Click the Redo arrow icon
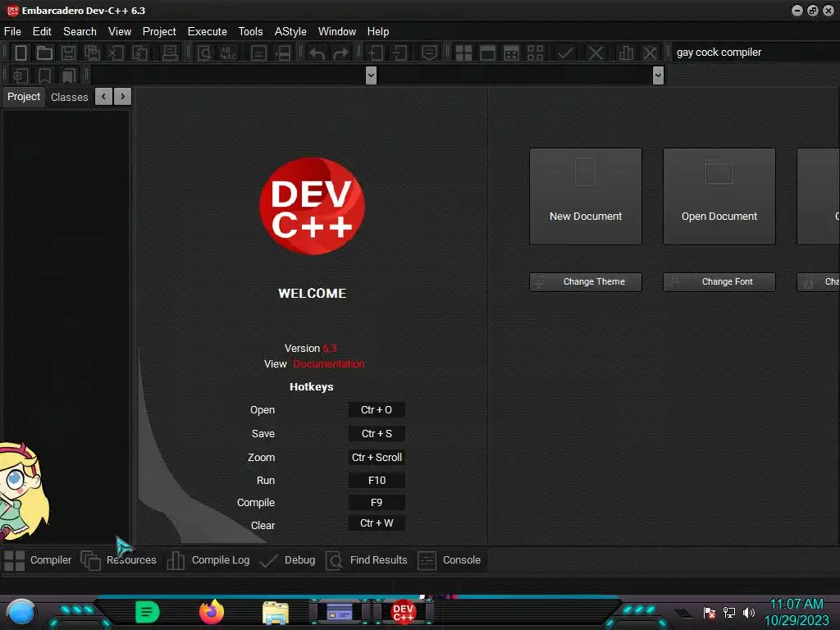Image resolution: width=840 pixels, height=630 pixels. pyautogui.click(x=340, y=53)
